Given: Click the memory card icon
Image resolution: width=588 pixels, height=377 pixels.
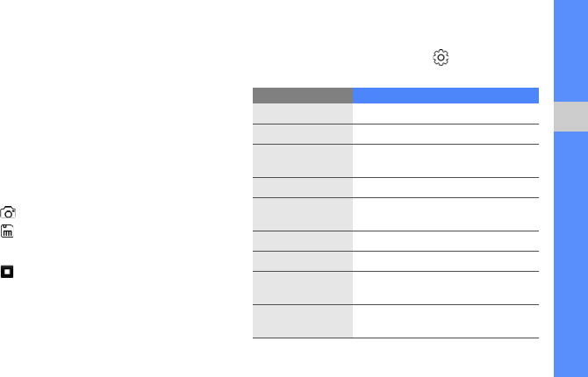Looking at the screenshot, I should click(x=9, y=232).
